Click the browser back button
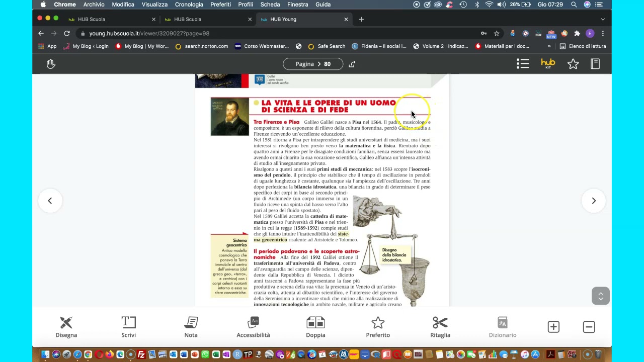The height and width of the screenshot is (362, 644). (41, 33)
